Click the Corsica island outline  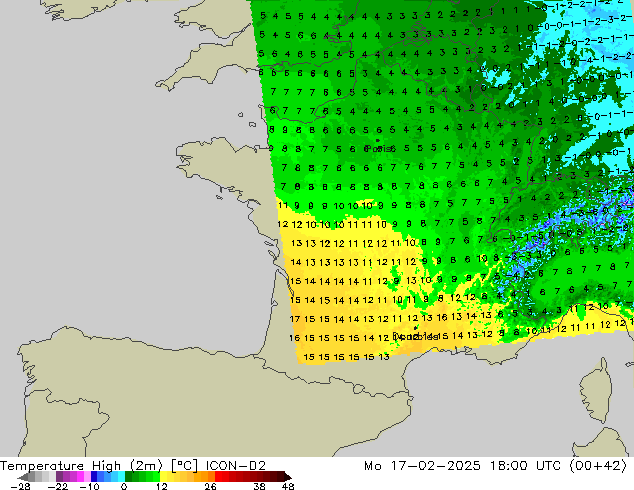click(x=595, y=389)
